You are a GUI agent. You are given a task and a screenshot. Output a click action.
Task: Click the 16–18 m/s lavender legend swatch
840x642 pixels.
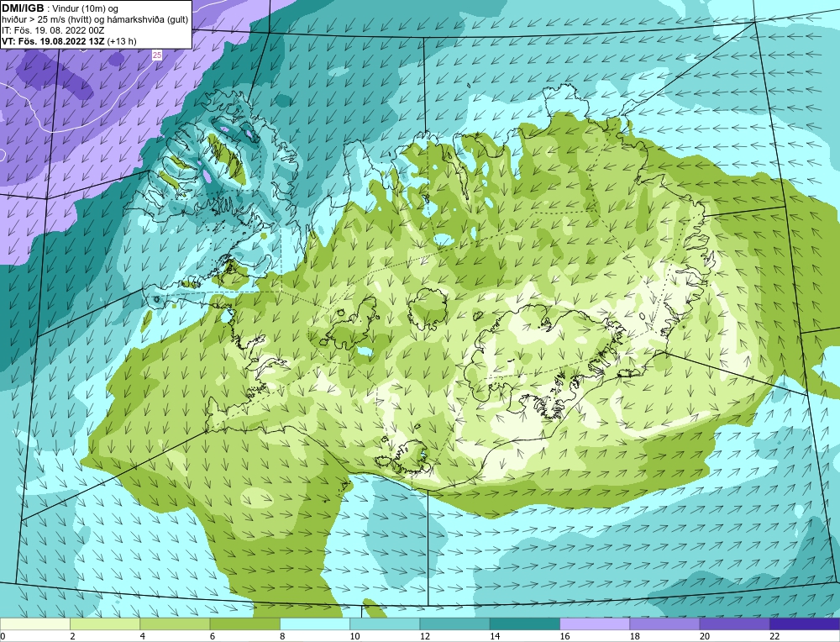[595, 624]
